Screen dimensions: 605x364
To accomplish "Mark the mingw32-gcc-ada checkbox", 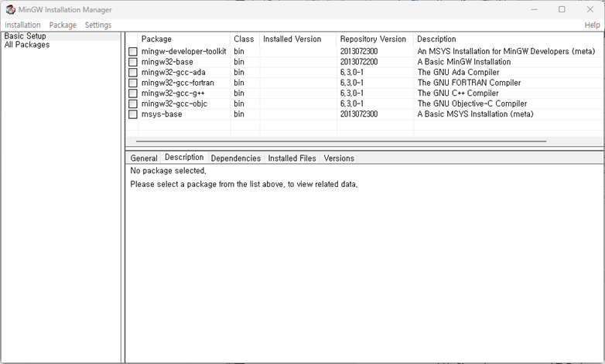I will [x=133, y=72].
